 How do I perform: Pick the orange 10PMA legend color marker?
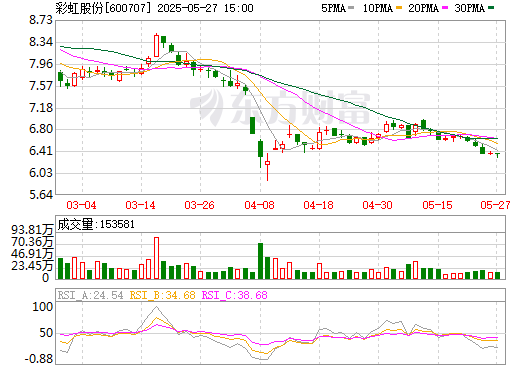(x=399, y=8)
